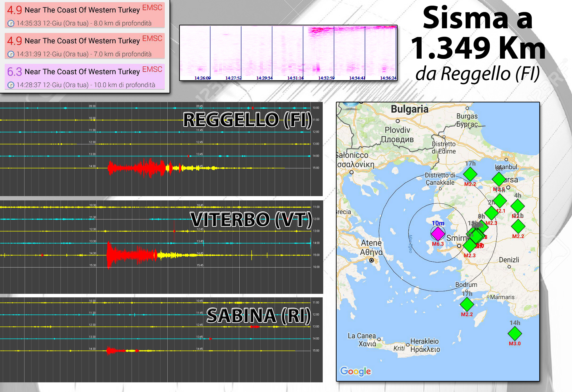Image resolution: width=572 pixels, height=392 pixels.
Task: Select the green M3.0 14h diamond marker
Action: click(515, 333)
